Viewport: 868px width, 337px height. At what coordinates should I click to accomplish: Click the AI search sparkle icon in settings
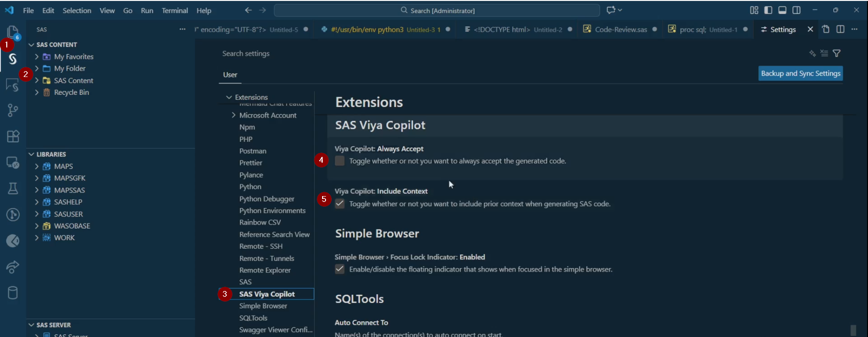click(812, 53)
